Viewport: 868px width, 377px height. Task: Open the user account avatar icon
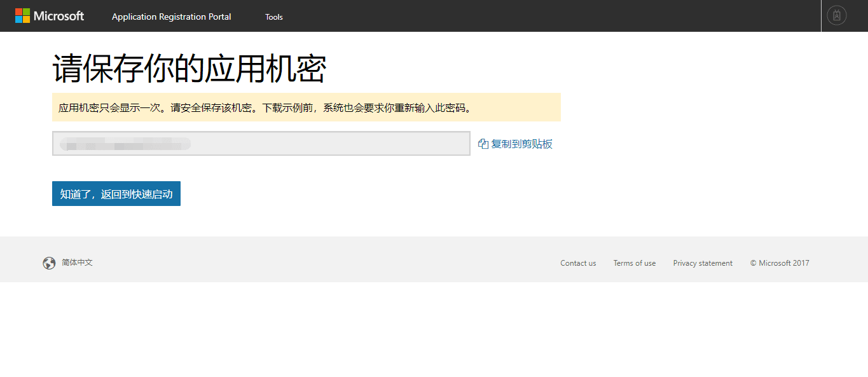tap(836, 15)
